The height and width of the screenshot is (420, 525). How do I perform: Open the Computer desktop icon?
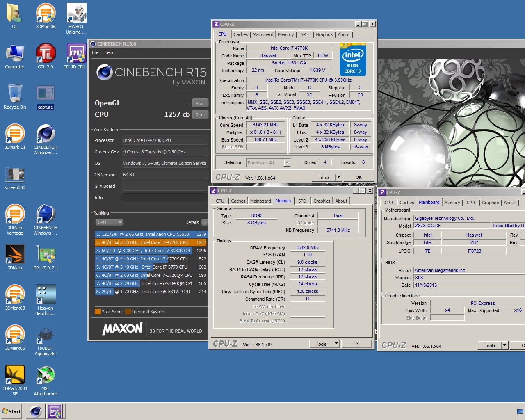pyautogui.click(x=15, y=57)
